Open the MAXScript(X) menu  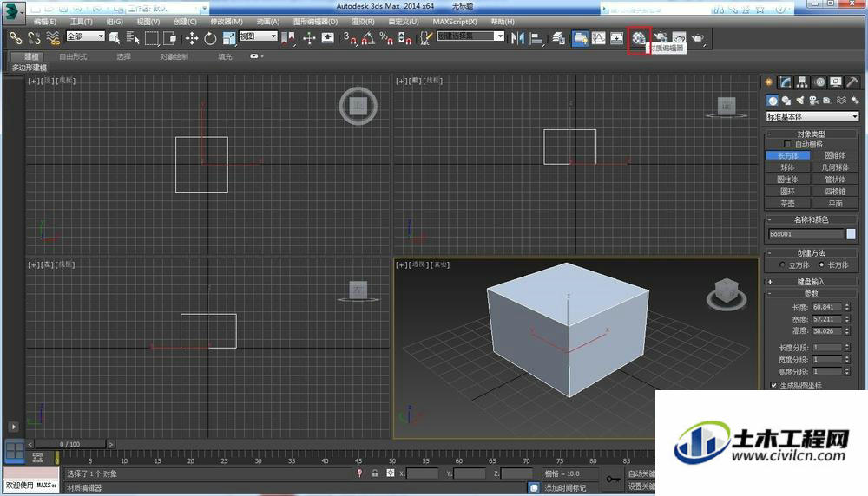tap(455, 22)
